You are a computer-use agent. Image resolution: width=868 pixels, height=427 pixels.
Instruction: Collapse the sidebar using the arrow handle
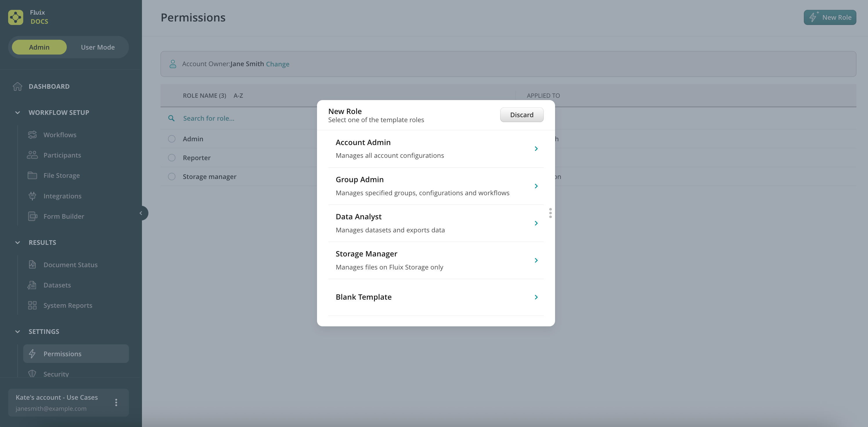141,213
